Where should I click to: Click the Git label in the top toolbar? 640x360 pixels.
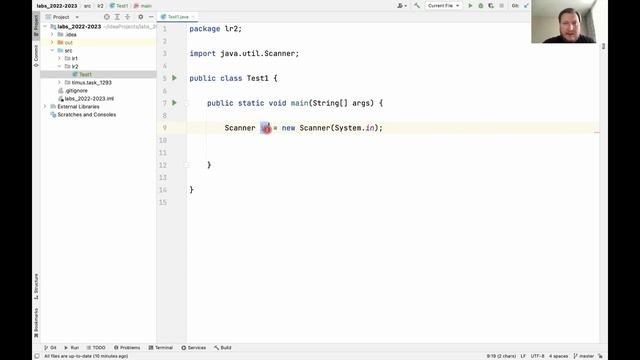pos(515,6)
